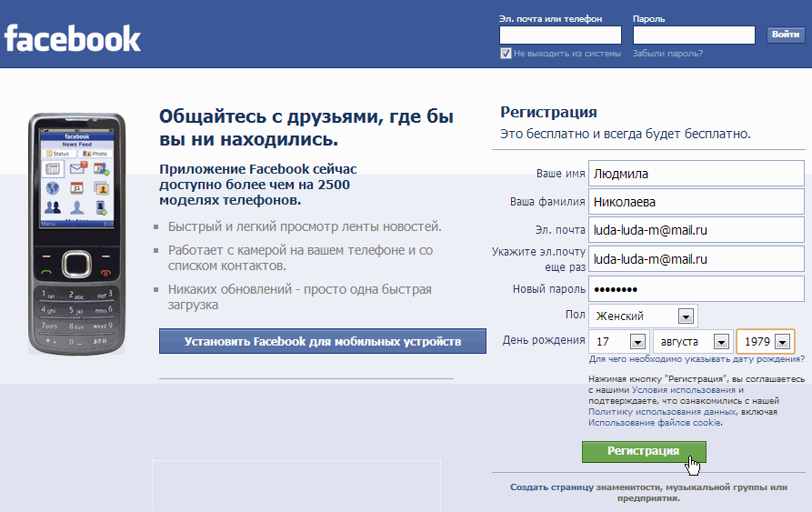Click text 'Это бесплатно и всегда будет бесплатно.'

tap(625, 134)
